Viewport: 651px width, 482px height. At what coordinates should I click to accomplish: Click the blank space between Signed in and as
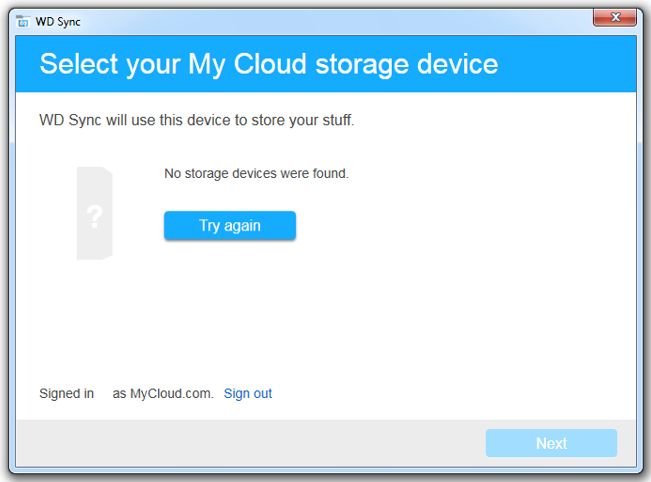[x=103, y=393]
